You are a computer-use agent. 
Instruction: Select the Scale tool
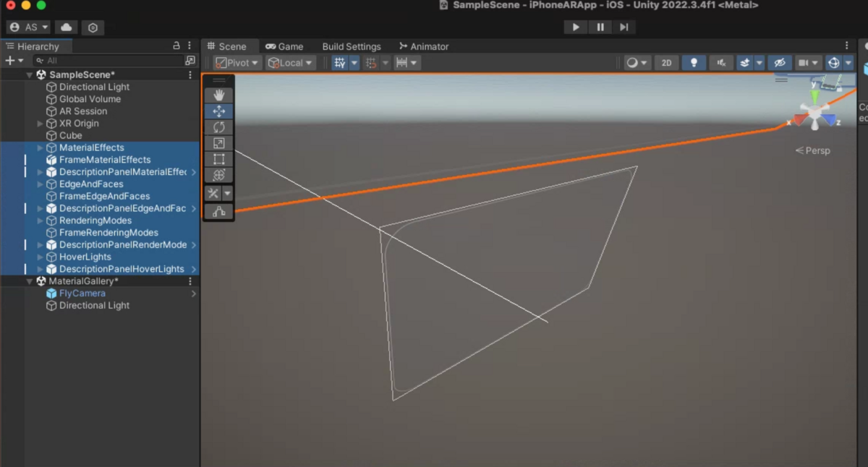tap(218, 143)
